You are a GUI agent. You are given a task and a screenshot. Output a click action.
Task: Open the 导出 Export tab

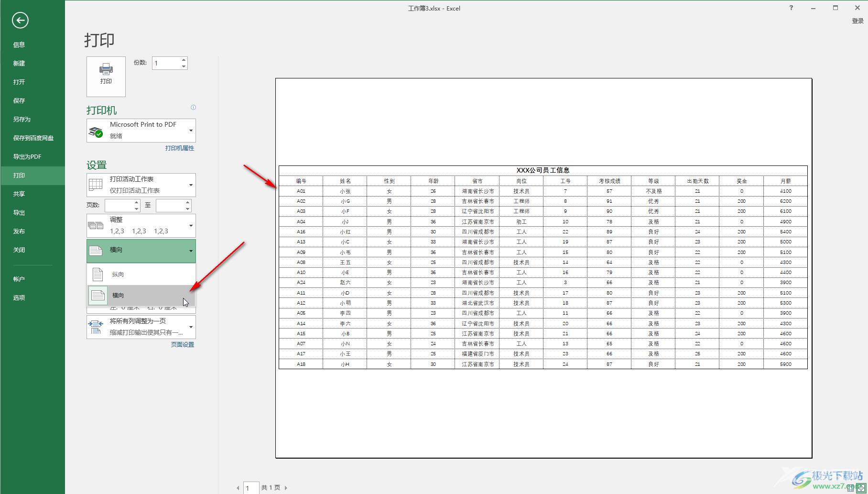pos(33,212)
